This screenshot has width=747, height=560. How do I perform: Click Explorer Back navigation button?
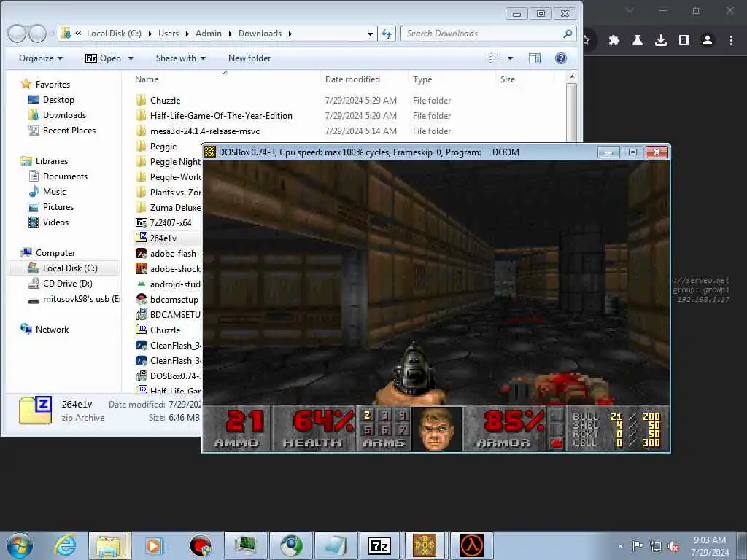coord(18,34)
